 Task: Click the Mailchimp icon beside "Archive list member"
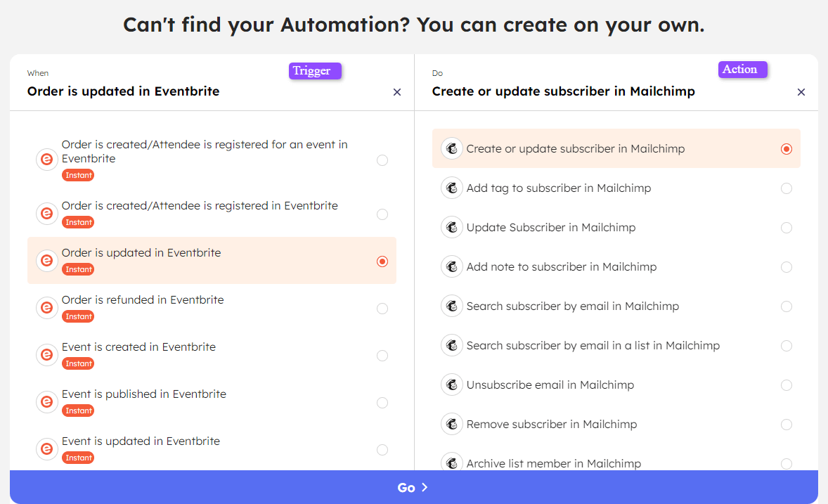click(x=452, y=462)
